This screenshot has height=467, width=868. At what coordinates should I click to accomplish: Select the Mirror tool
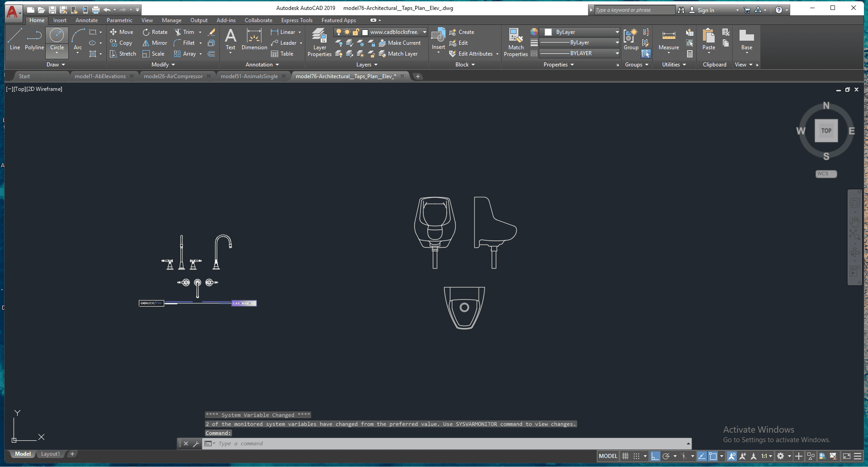pyautogui.click(x=155, y=43)
